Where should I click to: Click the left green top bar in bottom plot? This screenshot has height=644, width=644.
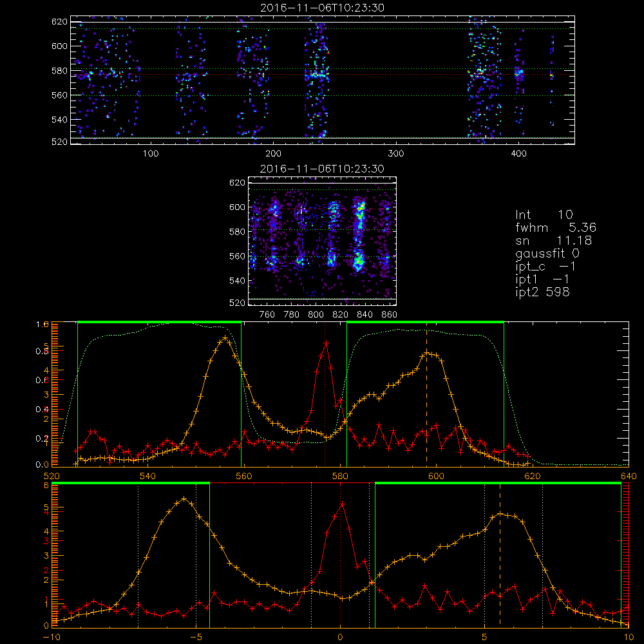coord(131,484)
